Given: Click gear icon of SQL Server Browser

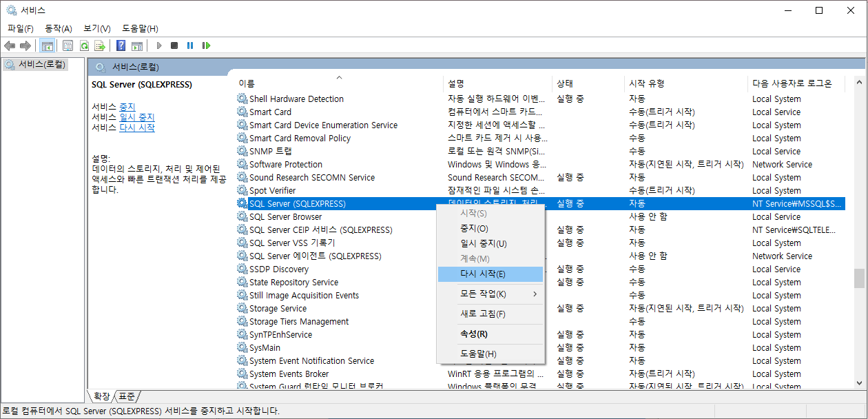Looking at the screenshot, I should [x=242, y=216].
